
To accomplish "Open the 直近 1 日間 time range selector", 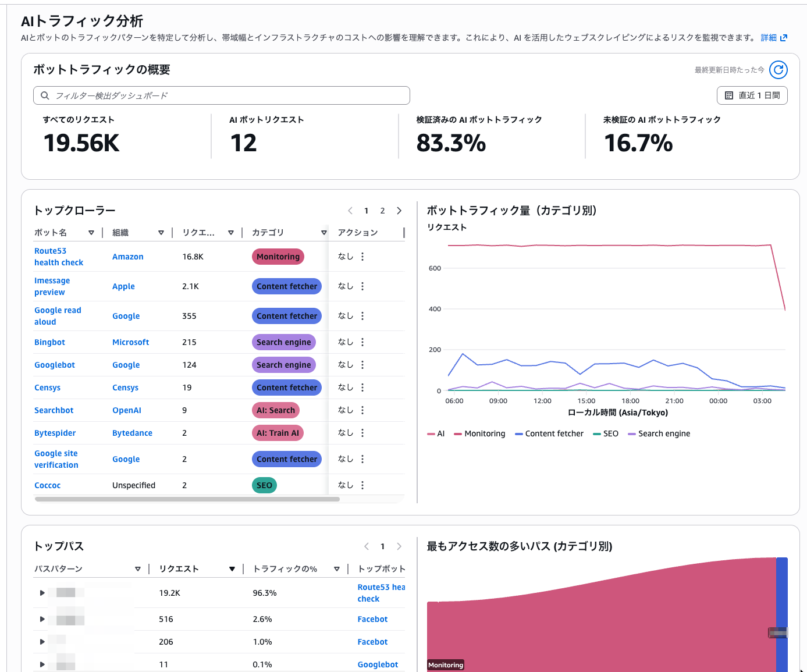I will (x=752, y=95).
